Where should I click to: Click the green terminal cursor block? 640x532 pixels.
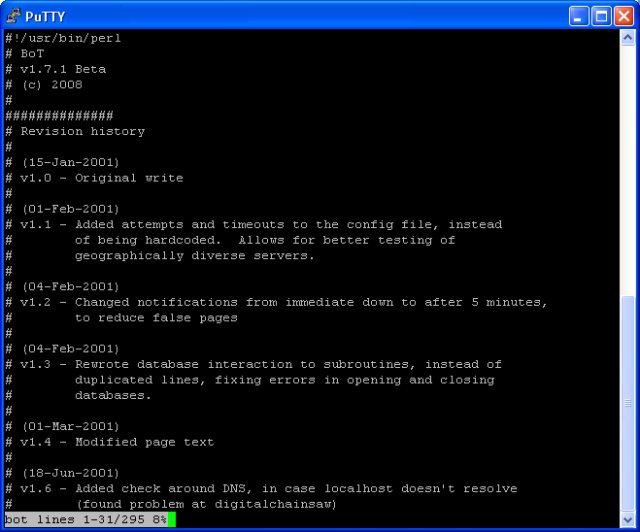point(171,519)
